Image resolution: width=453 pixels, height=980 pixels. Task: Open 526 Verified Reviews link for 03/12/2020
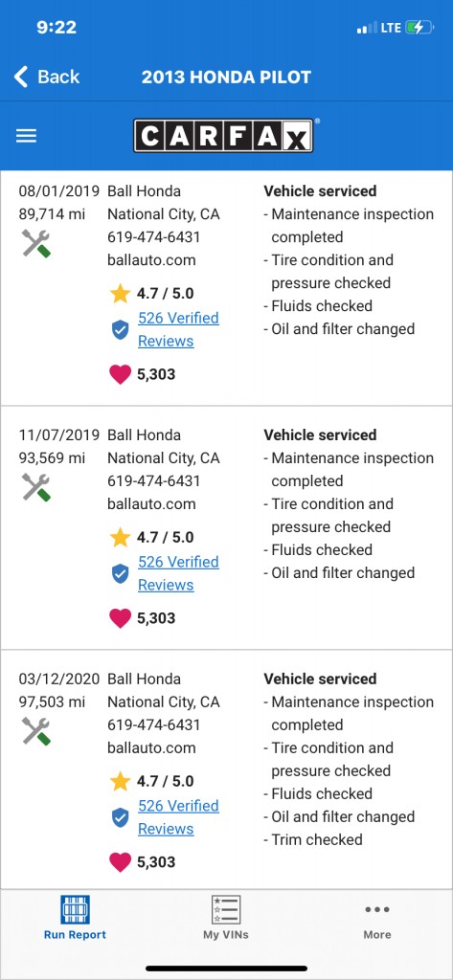(x=178, y=817)
